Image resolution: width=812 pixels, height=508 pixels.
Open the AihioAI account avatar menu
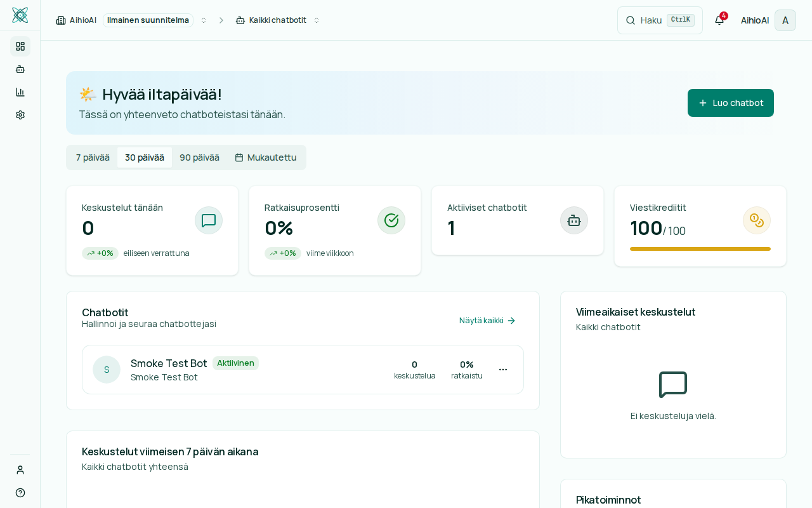click(x=785, y=20)
